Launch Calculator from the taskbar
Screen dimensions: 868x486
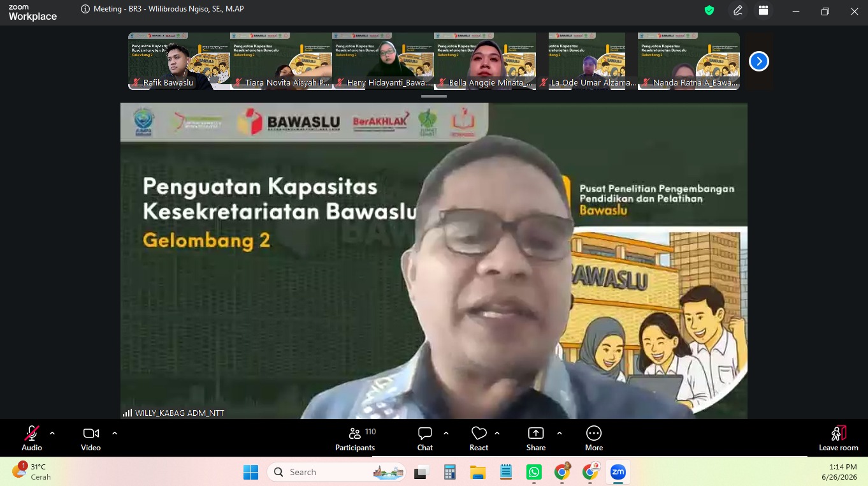click(450, 472)
